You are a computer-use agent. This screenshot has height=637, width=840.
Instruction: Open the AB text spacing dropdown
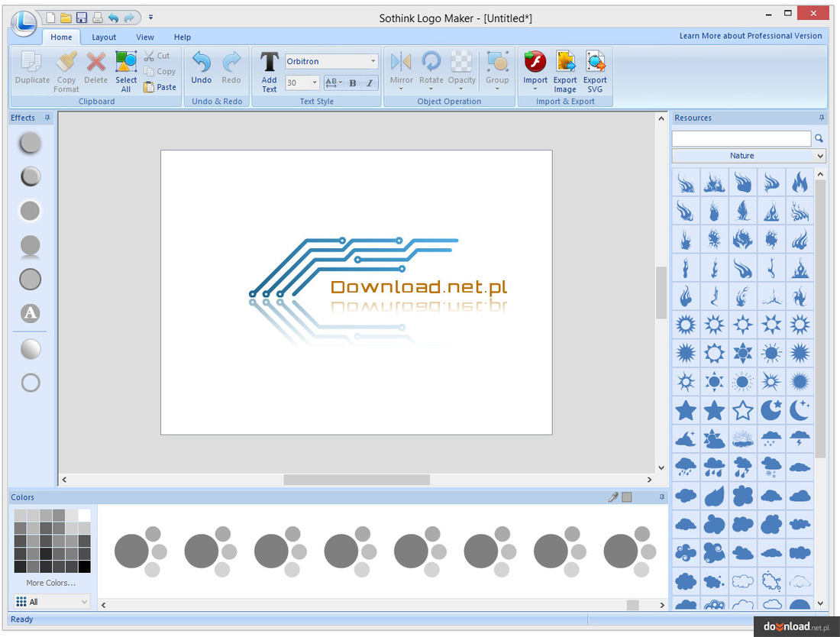[334, 82]
